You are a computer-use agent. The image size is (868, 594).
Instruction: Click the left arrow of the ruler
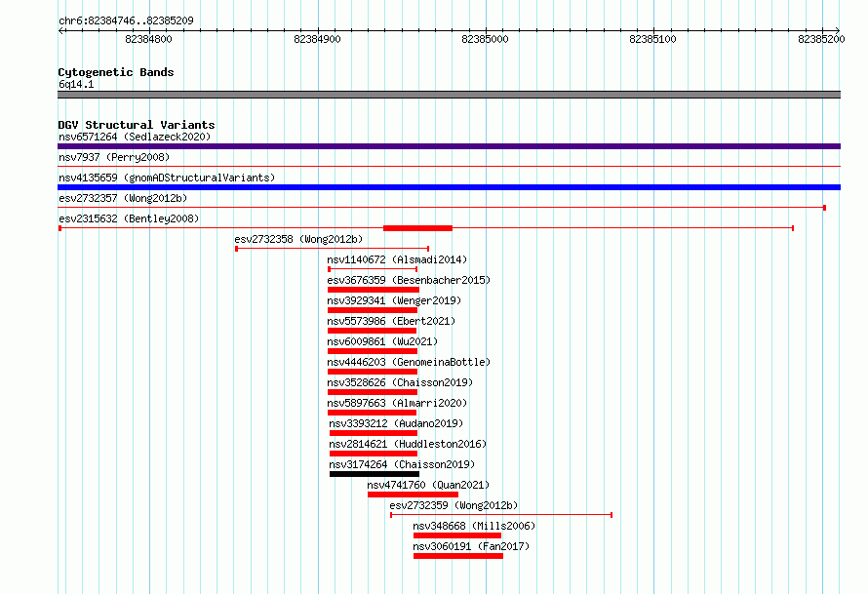tap(61, 30)
